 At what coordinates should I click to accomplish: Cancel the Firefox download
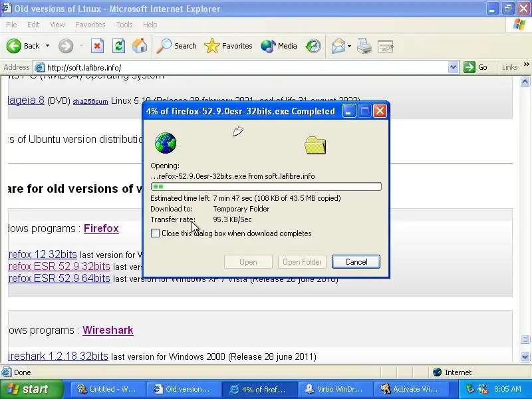click(x=356, y=261)
